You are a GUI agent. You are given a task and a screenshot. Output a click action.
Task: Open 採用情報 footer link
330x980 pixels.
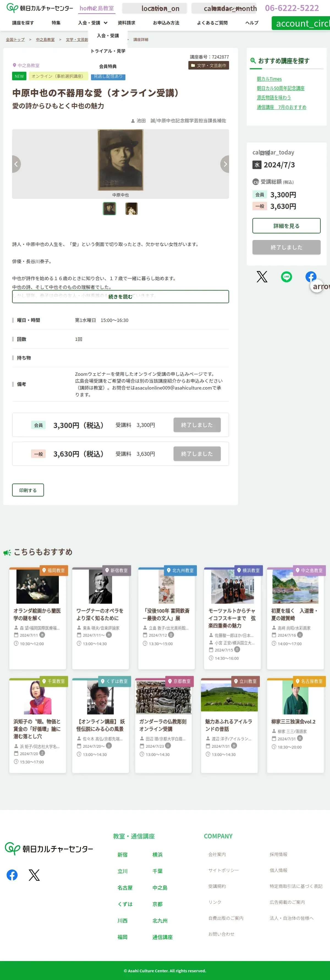tap(279, 854)
